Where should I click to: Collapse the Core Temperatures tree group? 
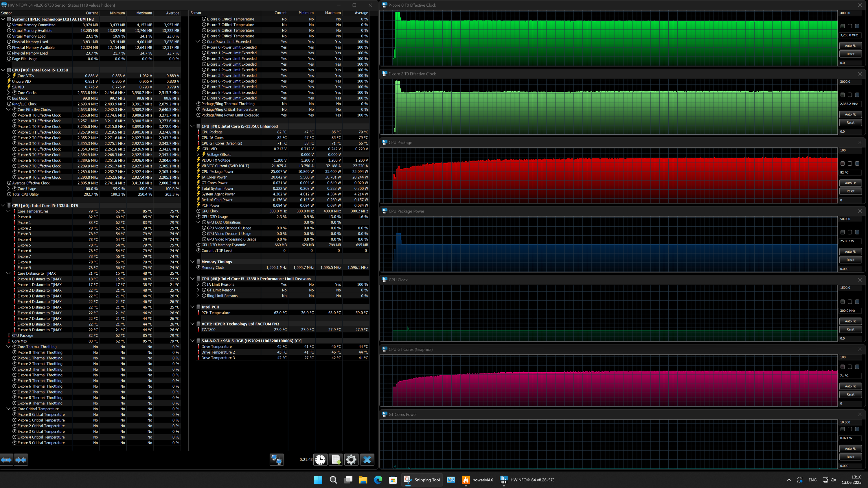pos(8,211)
